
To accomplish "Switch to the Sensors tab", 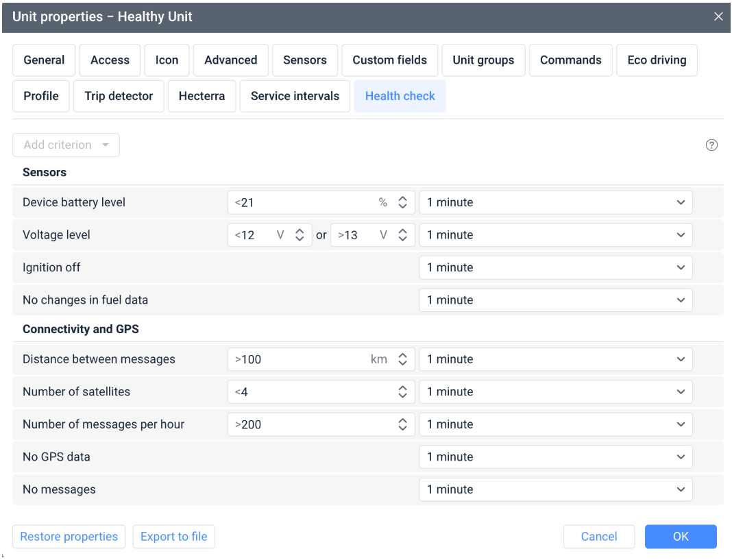I will [304, 60].
